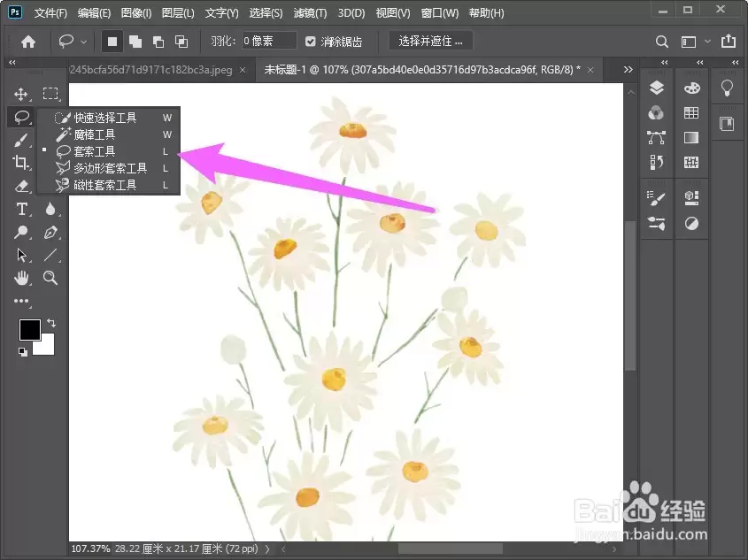
Task: Swap foreground and background colors
Action: tap(51, 323)
